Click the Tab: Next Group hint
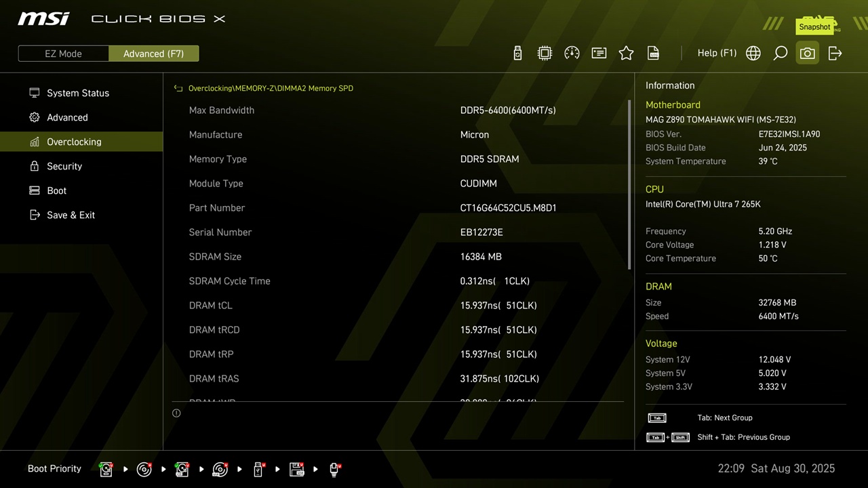The height and width of the screenshot is (488, 868). (x=725, y=418)
